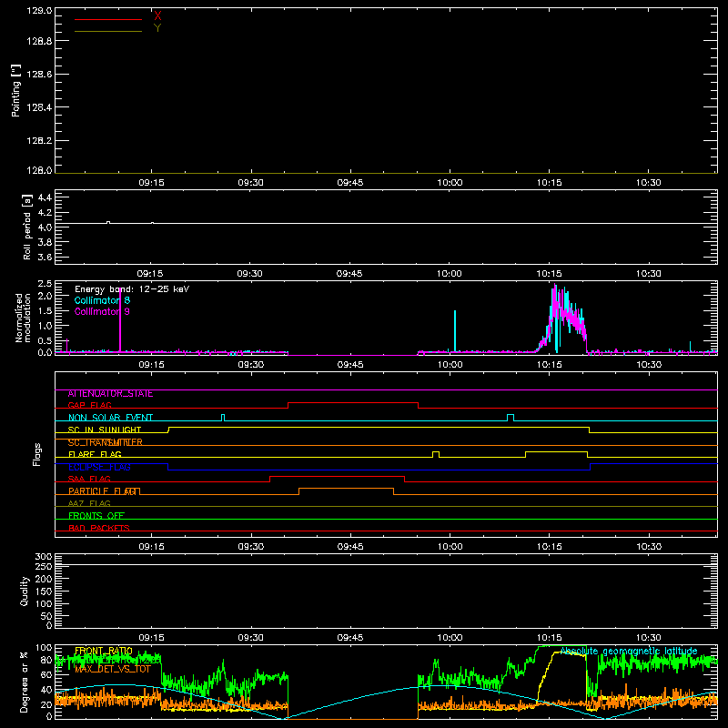Click 09:45 time label under modulation plot
The width and height of the screenshot is (728, 728).
pos(350,365)
